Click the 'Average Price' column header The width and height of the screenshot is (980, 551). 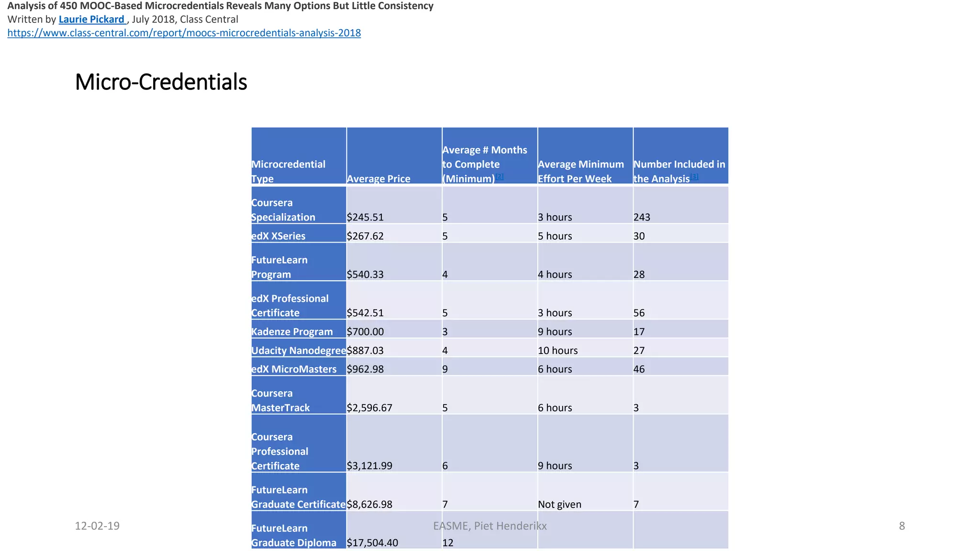point(394,155)
